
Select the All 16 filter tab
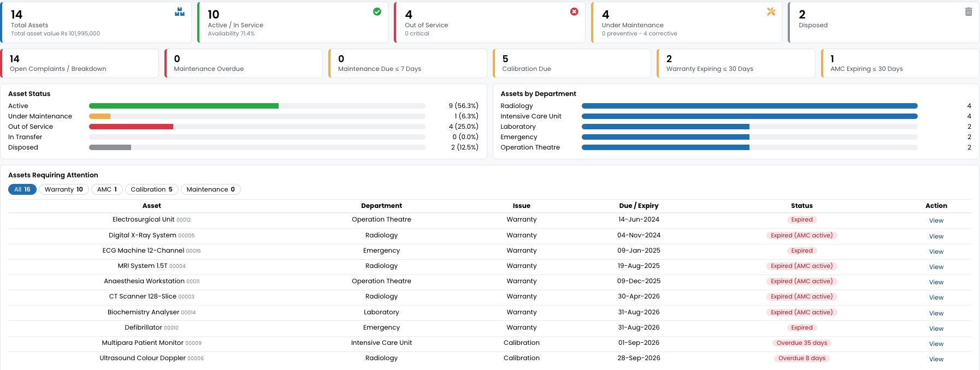(x=22, y=189)
